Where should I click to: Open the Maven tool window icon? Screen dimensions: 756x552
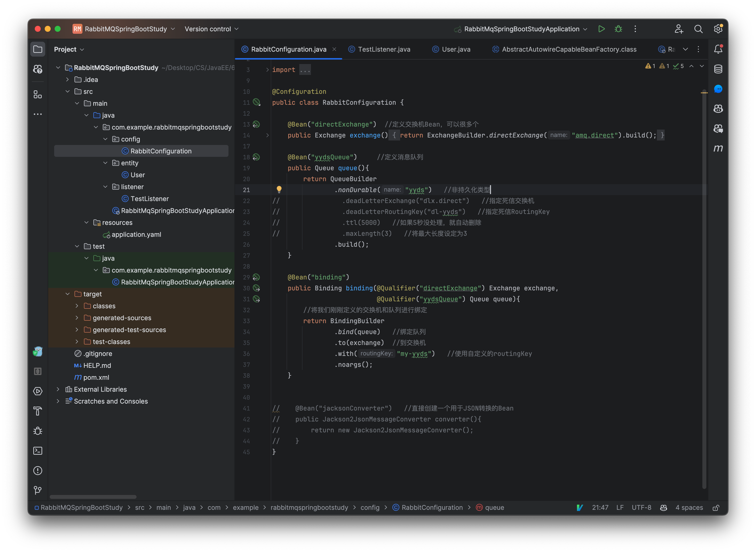pyautogui.click(x=718, y=148)
